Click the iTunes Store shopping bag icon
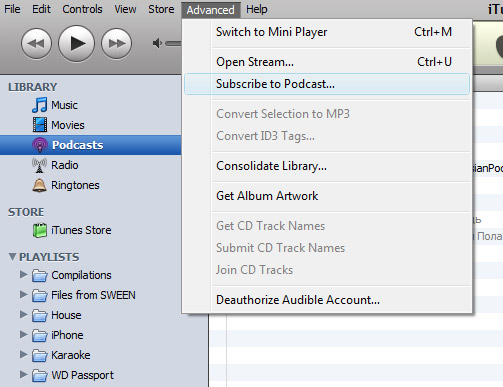The height and width of the screenshot is (387, 503). (40, 230)
